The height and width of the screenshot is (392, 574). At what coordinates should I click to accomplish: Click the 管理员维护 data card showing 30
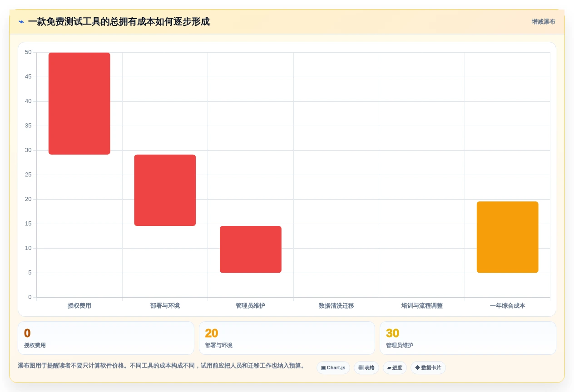(x=468, y=338)
